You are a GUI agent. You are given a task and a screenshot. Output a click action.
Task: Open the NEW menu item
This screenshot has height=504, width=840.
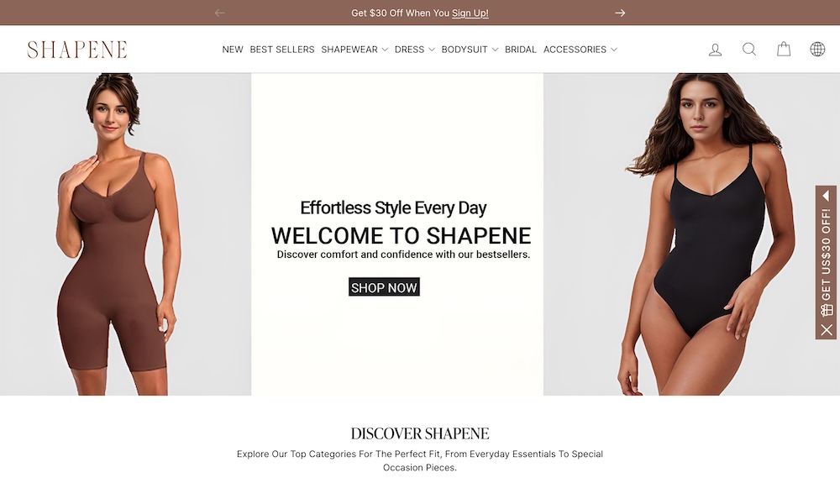point(233,50)
